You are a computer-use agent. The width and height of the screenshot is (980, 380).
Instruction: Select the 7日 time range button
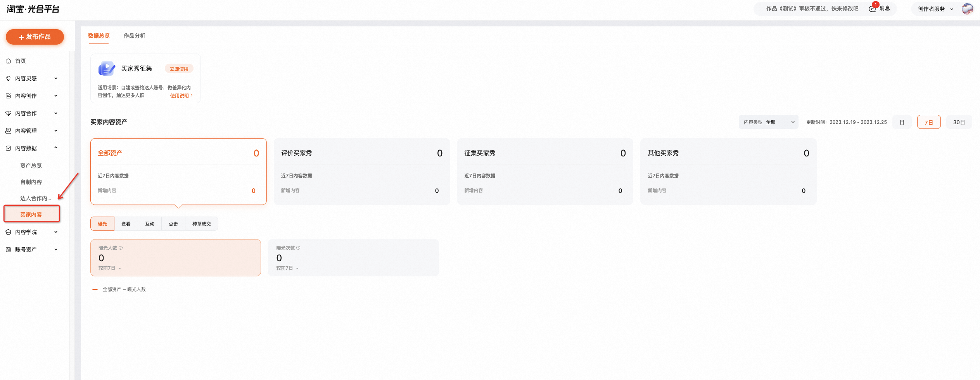click(x=929, y=122)
